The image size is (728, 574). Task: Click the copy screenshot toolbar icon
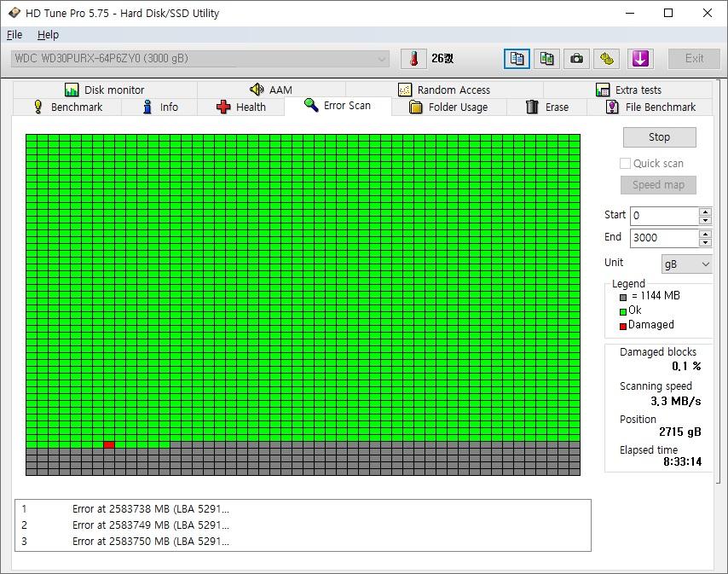(x=546, y=59)
